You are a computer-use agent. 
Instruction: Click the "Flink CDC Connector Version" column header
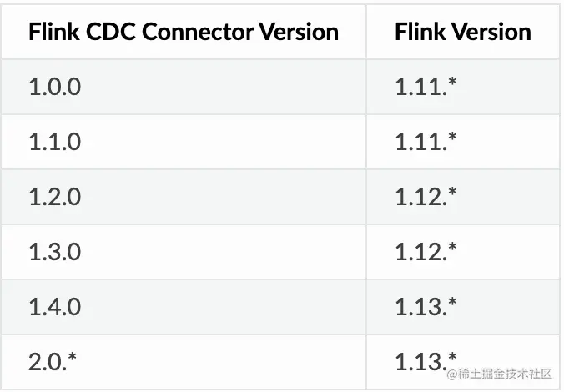(x=184, y=32)
